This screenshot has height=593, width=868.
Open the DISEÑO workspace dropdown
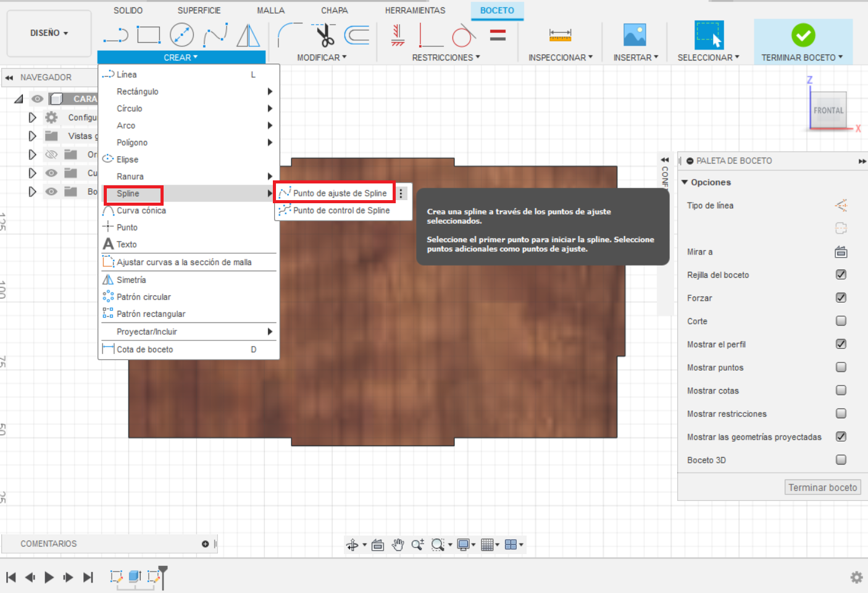(49, 33)
